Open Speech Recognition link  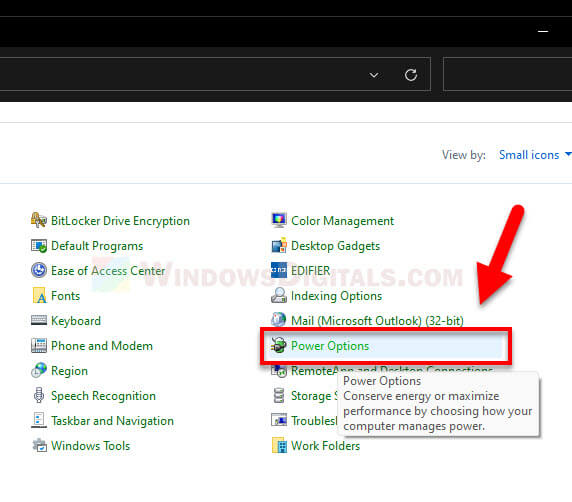(x=103, y=396)
